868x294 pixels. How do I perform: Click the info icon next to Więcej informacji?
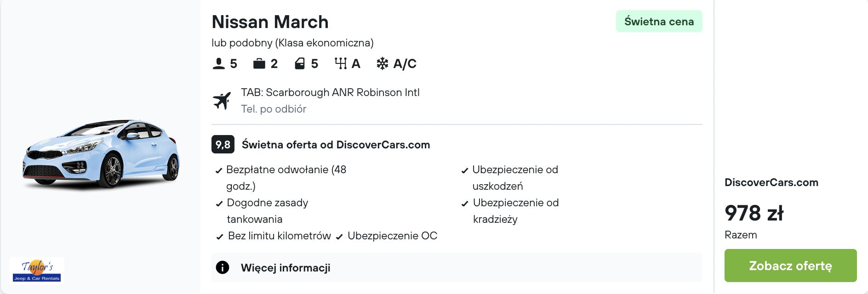coord(223,267)
